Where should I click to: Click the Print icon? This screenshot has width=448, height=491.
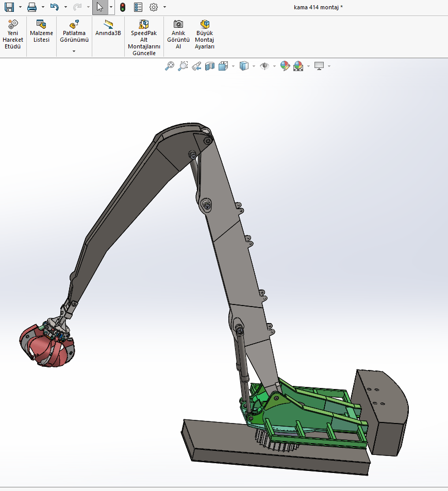pos(32,7)
